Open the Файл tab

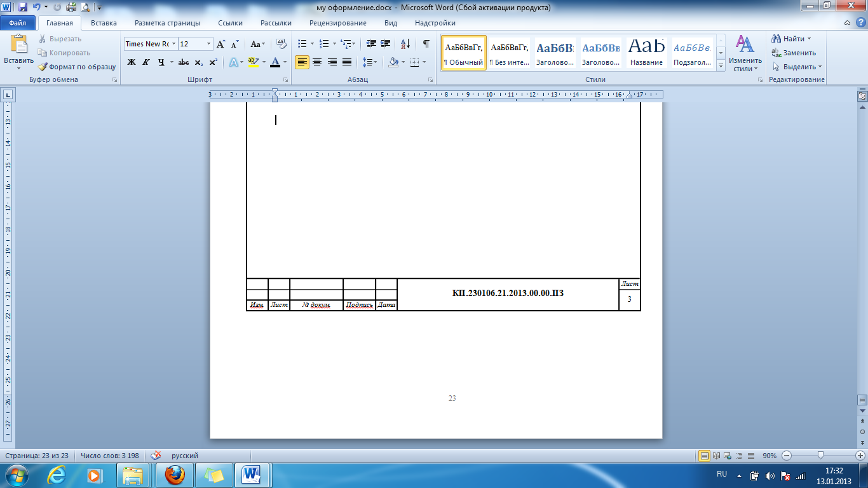(x=18, y=23)
